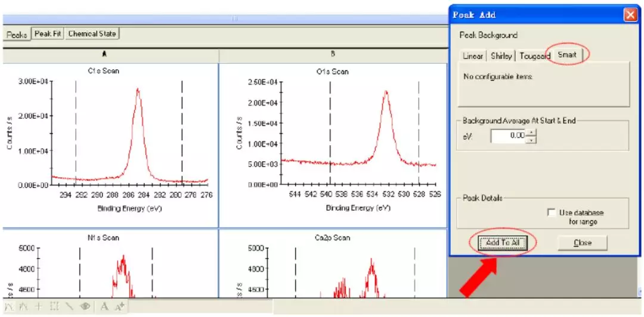Select the diagonal line tool icon

click(x=69, y=306)
